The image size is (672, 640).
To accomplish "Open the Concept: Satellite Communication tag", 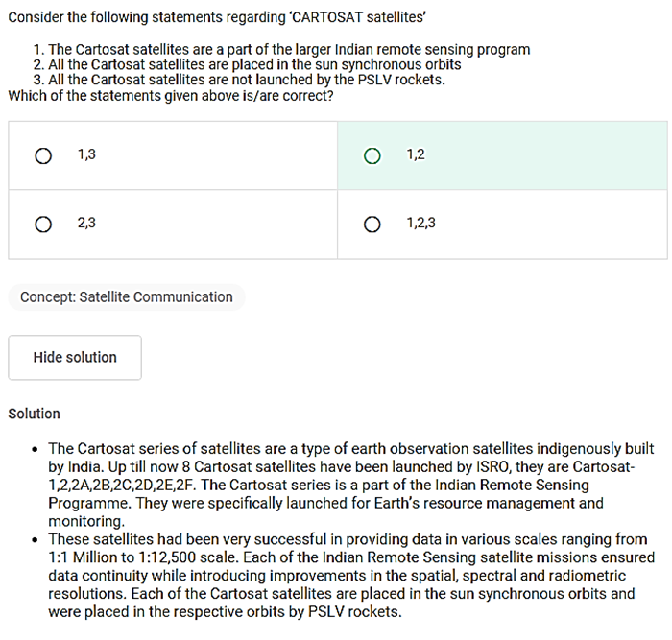I will pos(127,297).
